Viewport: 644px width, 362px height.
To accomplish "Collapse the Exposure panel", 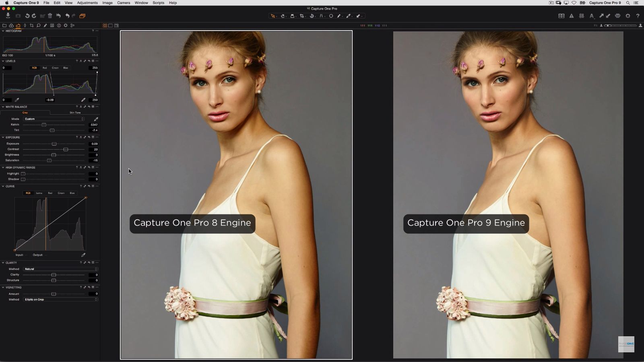I will pyautogui.click(x=3, y=138).
